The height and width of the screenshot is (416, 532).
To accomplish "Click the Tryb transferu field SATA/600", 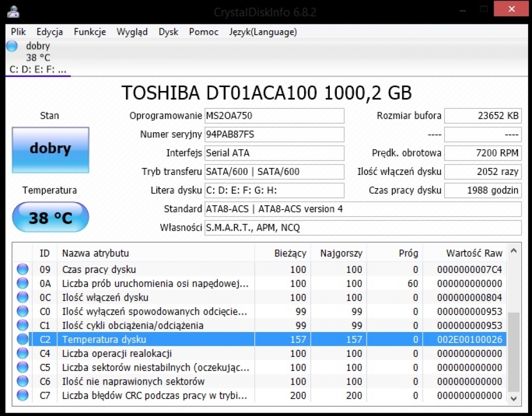I will click(x=274, y=172).
